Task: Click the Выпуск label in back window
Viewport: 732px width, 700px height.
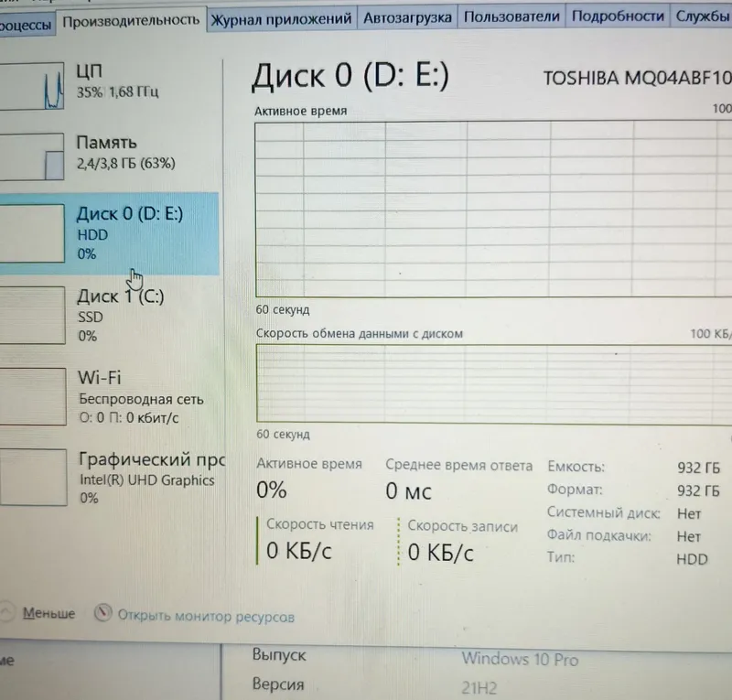Action: click(279, 654)
